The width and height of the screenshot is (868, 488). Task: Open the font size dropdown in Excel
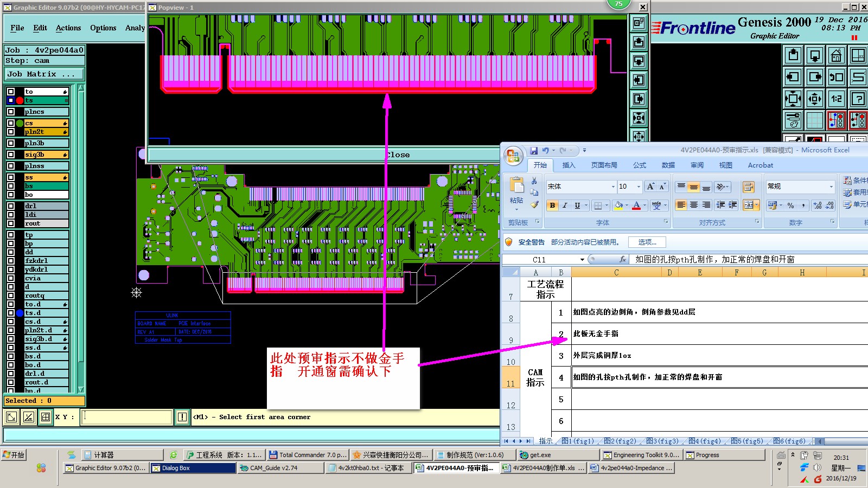coord(639,187)
